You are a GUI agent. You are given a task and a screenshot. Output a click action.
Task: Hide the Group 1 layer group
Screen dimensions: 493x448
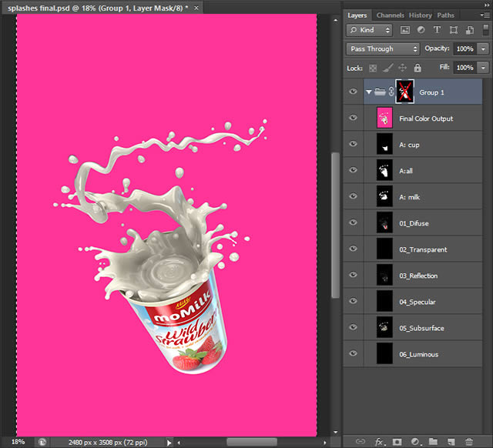pos(353,92)
